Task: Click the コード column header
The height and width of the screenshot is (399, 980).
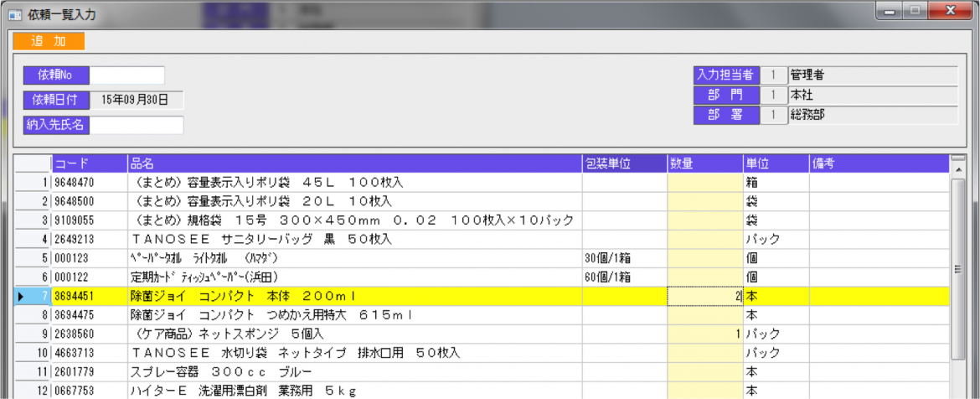Action: [90, 163]
